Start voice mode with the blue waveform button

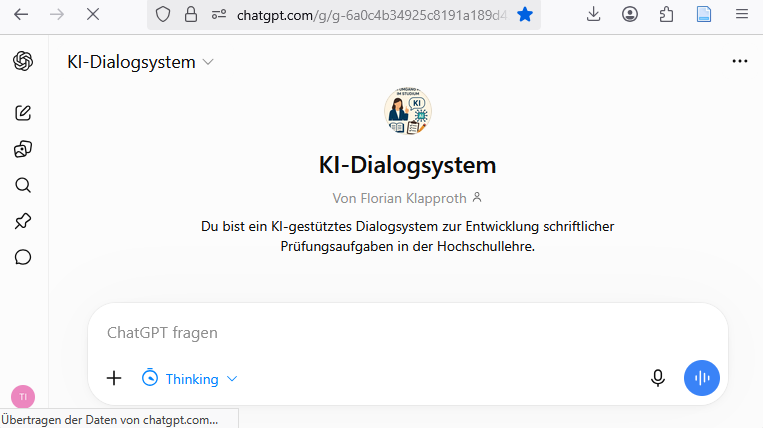coord(701,378)
